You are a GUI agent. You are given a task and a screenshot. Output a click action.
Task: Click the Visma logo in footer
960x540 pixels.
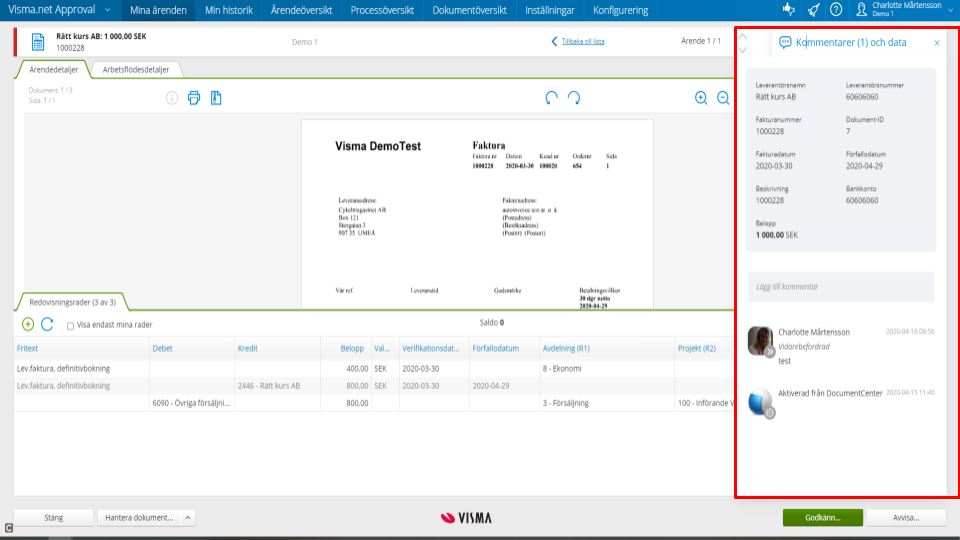pos(466,518)
